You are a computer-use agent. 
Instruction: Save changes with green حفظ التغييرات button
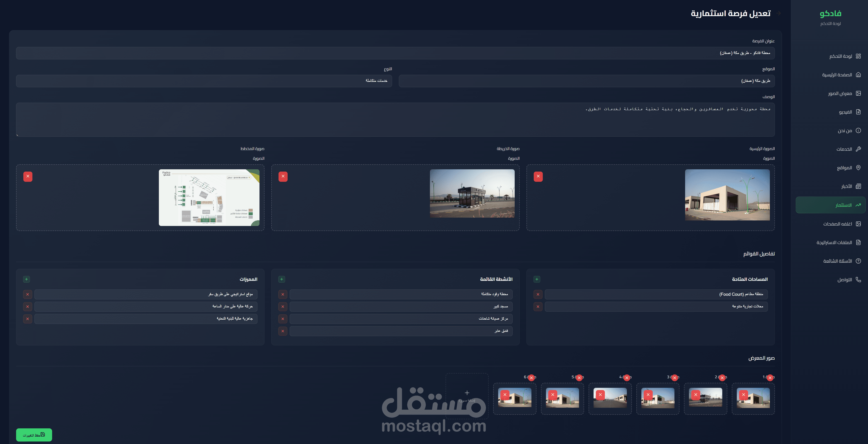[34, 434]
